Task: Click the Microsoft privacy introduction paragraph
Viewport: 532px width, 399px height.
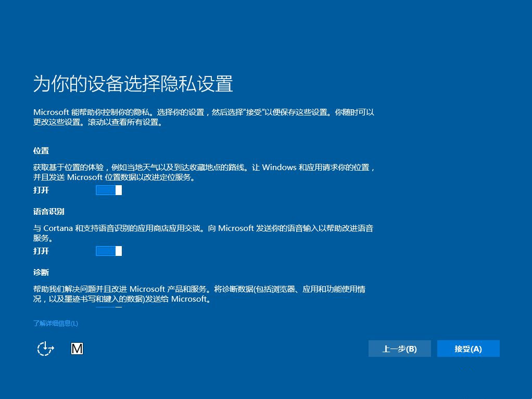Action: 203,117
